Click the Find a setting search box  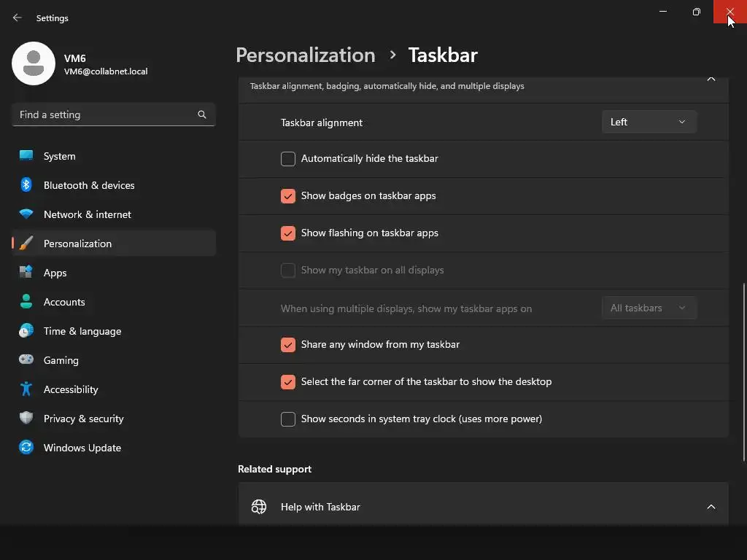[106, 114]
